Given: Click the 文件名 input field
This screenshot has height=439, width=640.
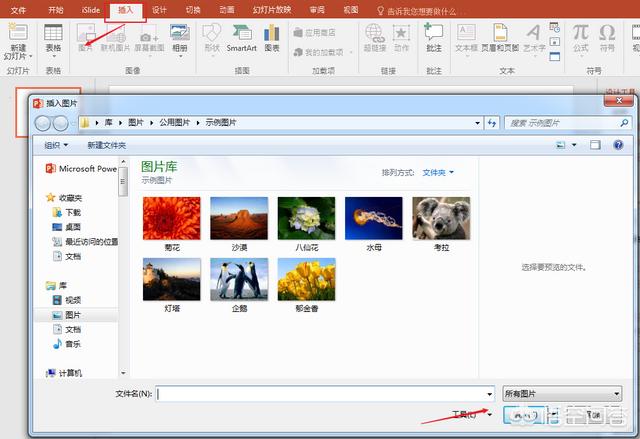Looking at the screenshot, I should click(x=320, y=393).
